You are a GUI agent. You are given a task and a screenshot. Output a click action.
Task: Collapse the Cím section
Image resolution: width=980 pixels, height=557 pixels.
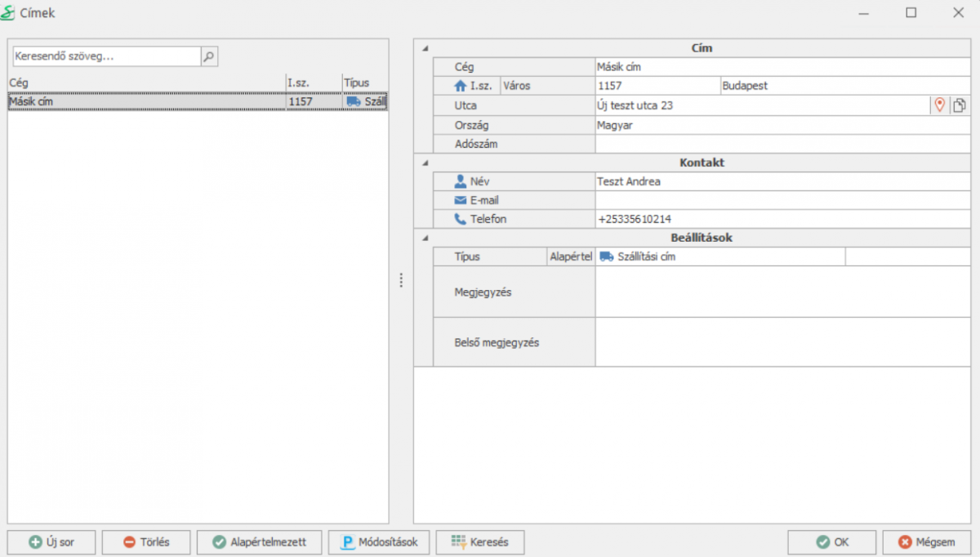[x=424, y=48]
